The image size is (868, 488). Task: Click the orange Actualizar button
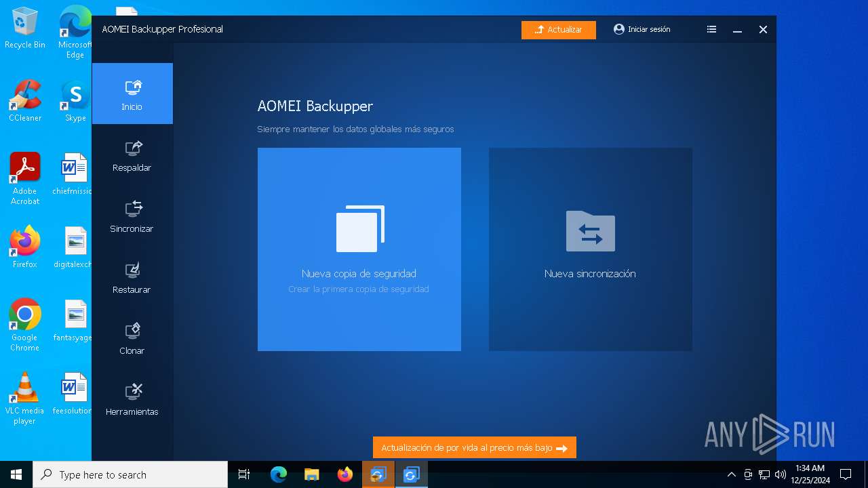559,30
